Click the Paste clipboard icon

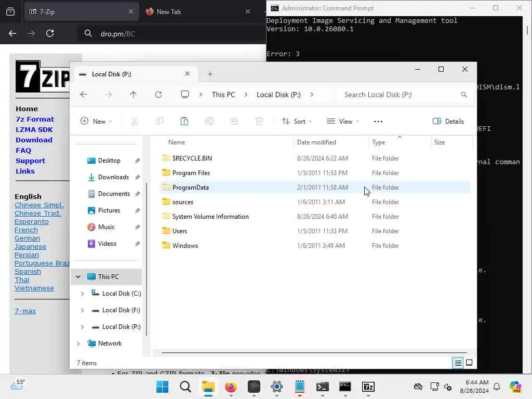pyautogui.click(x=184, y=121)
